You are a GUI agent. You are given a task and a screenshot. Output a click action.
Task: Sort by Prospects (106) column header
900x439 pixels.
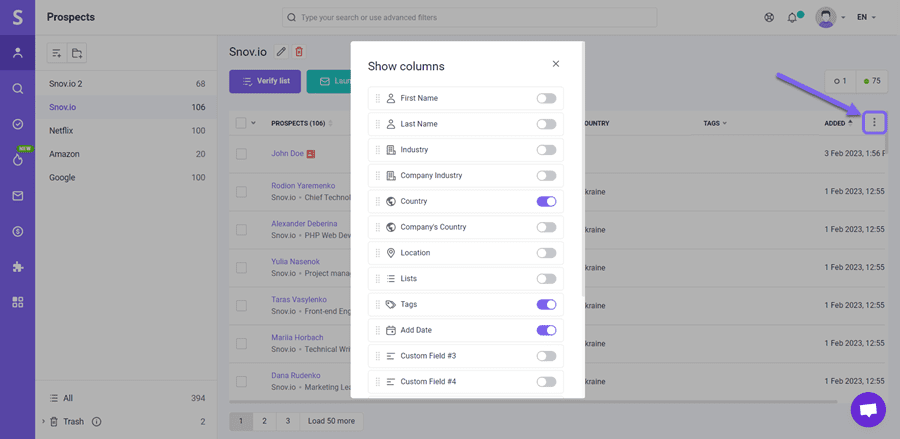click(301, 123)
